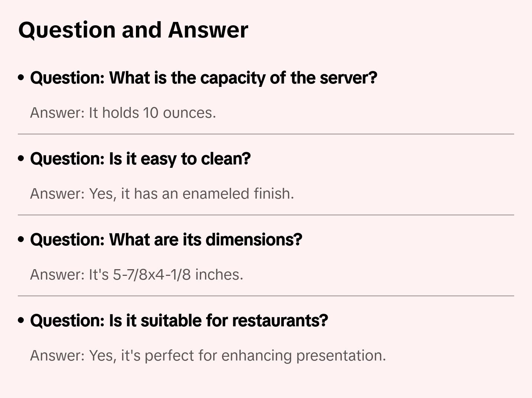Click the "Question and Answer" heading
532x398 pixels.
tap(133, 30)
